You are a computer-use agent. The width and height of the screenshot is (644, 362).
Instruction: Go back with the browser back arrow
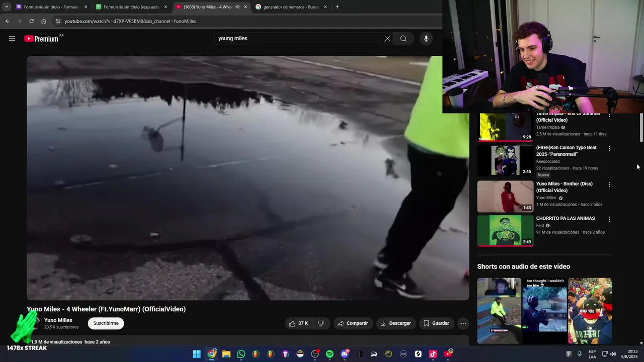7,21
